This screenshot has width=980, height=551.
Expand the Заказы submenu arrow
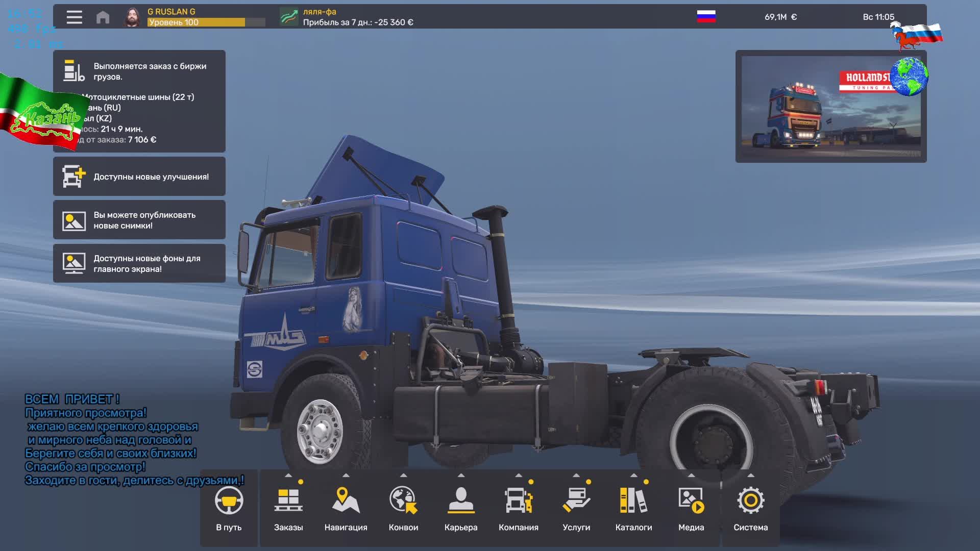288,475
